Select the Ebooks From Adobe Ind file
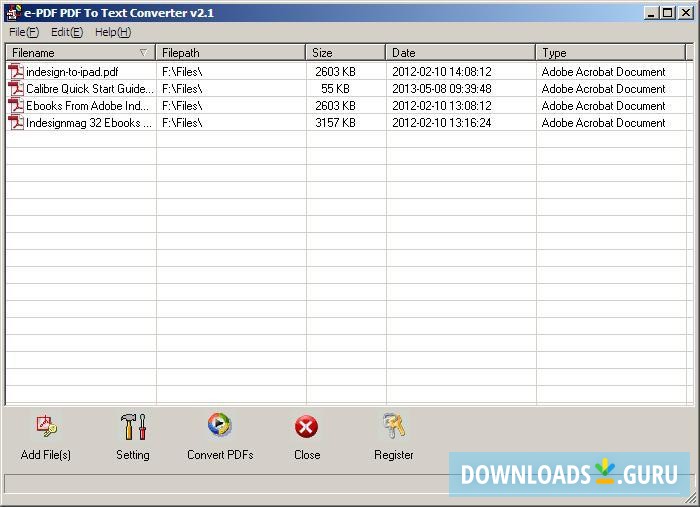 coord(87,106)
